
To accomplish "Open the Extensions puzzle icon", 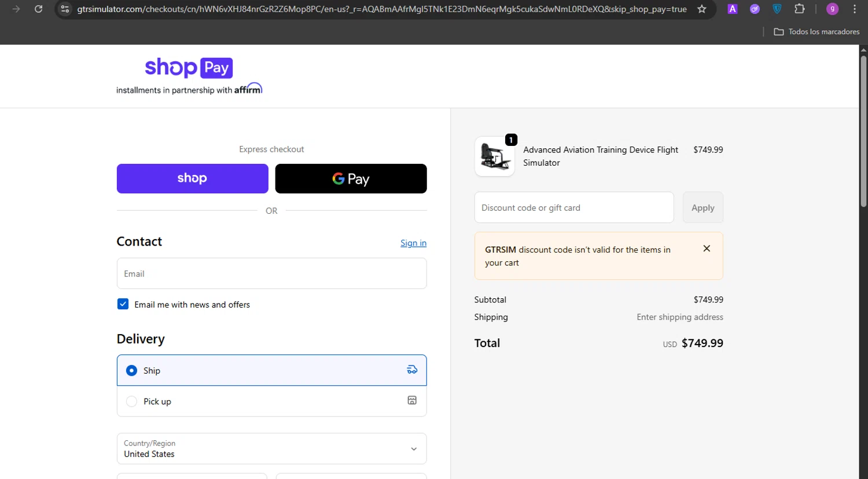I will point(800,9).
